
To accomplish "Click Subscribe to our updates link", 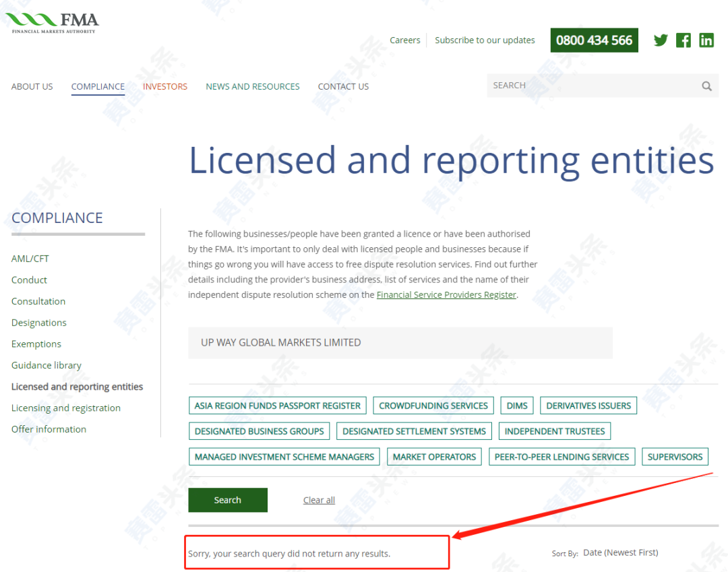I will (x=485, y=40).
